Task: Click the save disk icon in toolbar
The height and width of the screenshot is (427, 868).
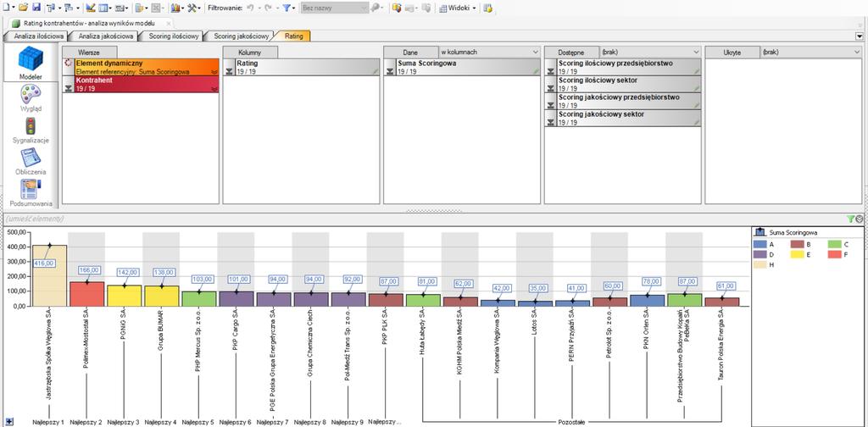Action: coord(36,8)
